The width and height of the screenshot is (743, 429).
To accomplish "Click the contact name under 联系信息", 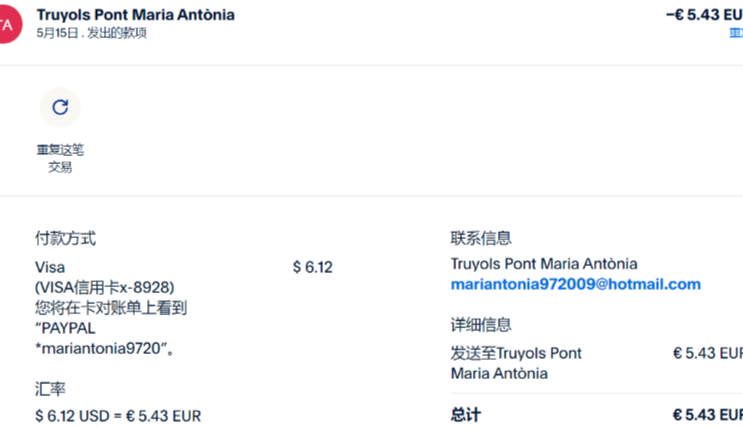I will 543,264.
